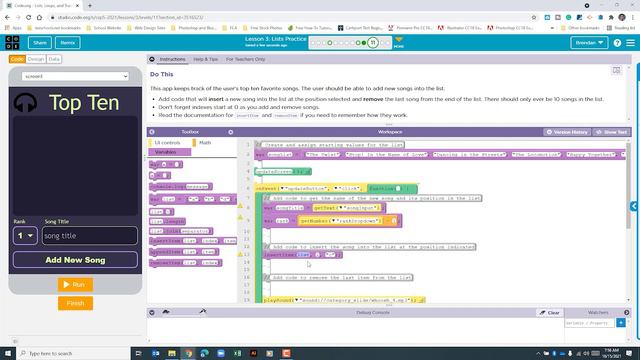Click the instructions panel layout icon
This screenshot has width=640, height=360.
click(616, 70)
